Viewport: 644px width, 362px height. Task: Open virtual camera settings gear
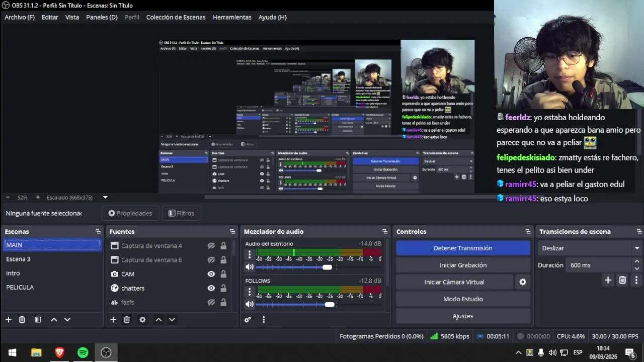coord(523,282)
